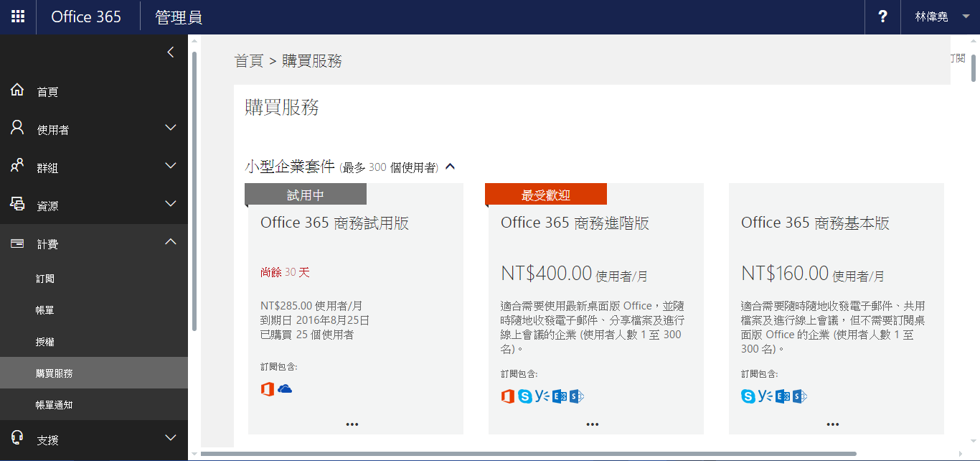Collapse the 小型企業套件 section

(x=450, y=167)
